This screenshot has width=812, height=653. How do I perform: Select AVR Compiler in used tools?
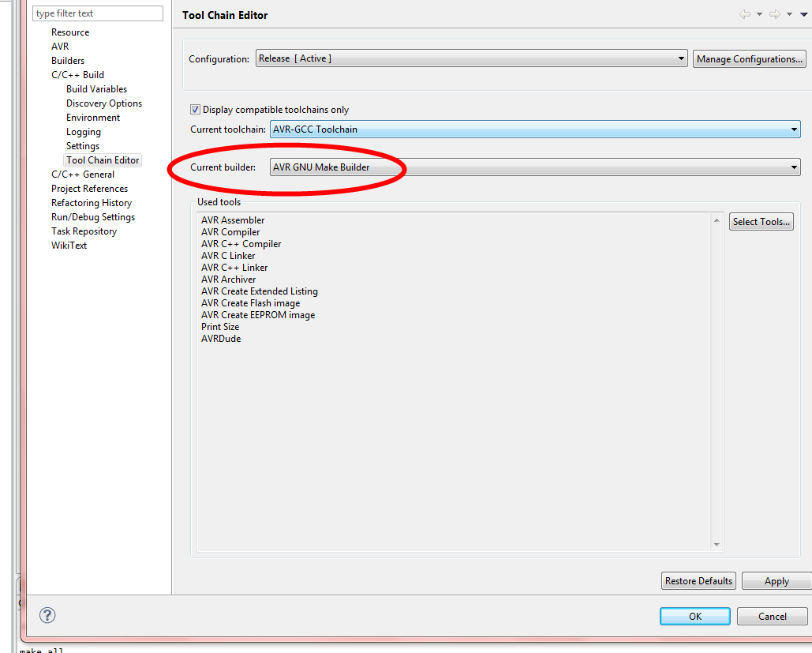pos(230,232)
